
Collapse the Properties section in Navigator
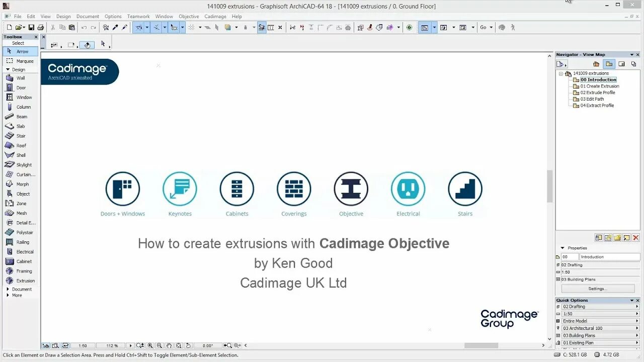coord(562,248)
